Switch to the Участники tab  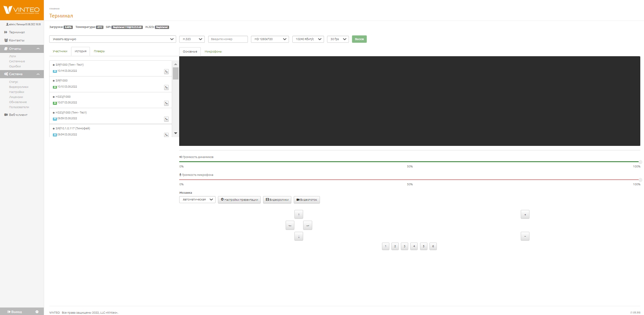60,51
